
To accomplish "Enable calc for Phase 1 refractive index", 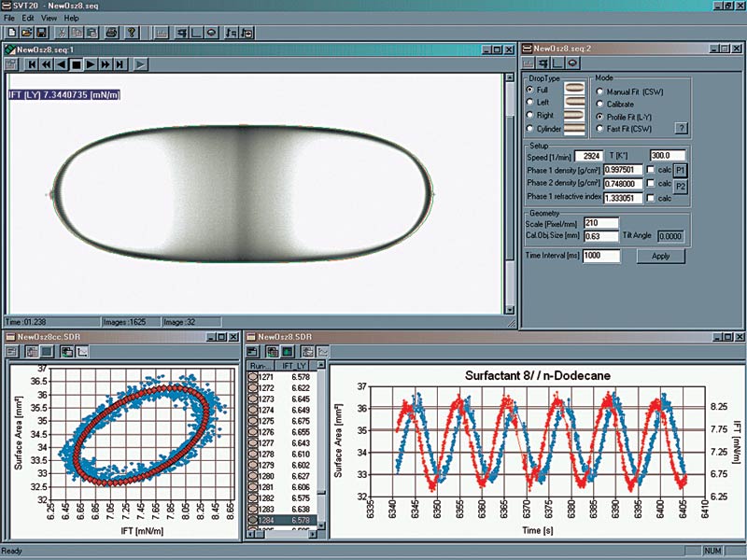I will 651,199.
